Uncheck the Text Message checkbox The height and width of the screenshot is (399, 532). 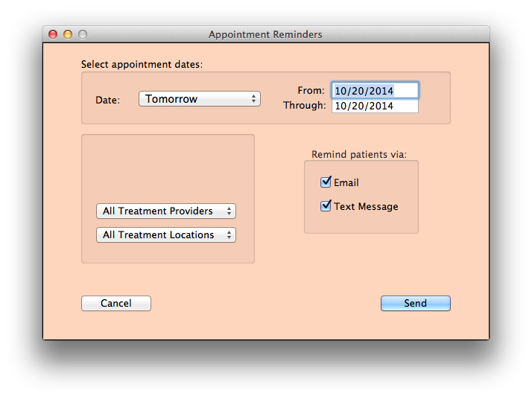point(326,206)
